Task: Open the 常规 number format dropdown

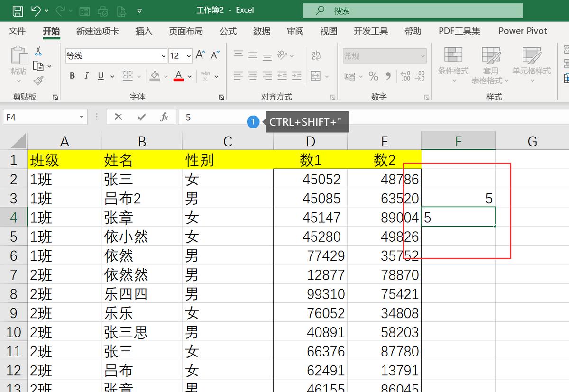Action: coord(383,55)
